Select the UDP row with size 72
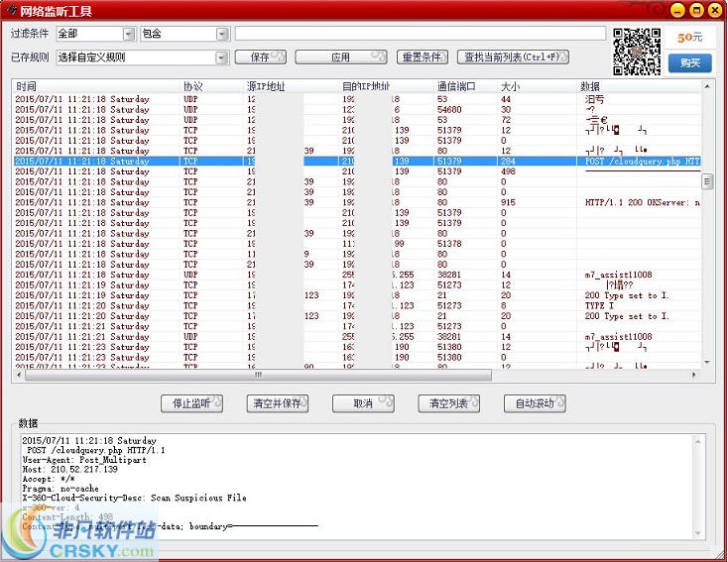This screenshot has height=562, width=728. click(x=357, y=120)
